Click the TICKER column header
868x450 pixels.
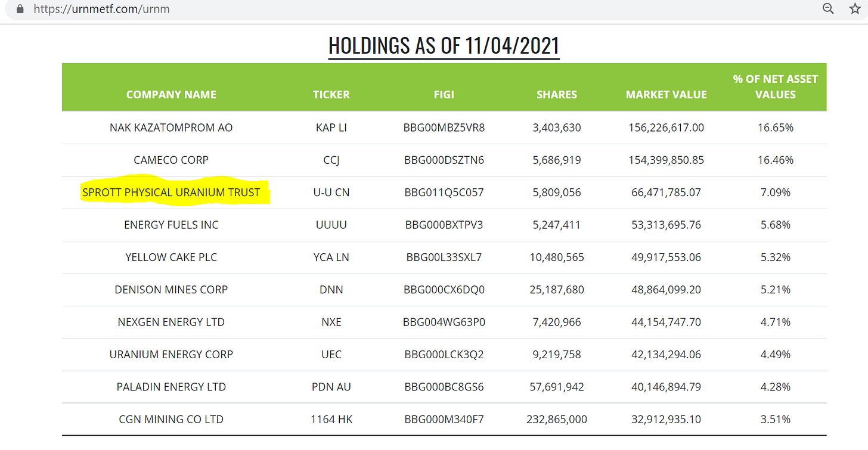pyautogui.click(x=331, y=94)
